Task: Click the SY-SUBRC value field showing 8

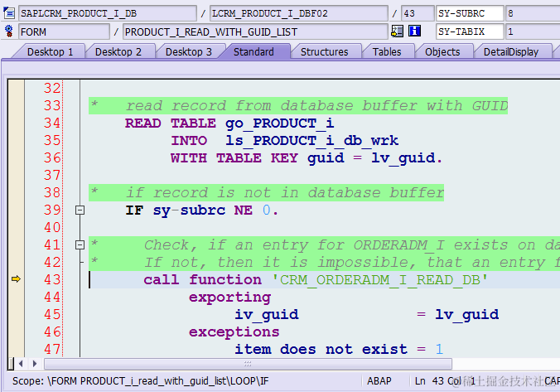Action: [532, 13]
